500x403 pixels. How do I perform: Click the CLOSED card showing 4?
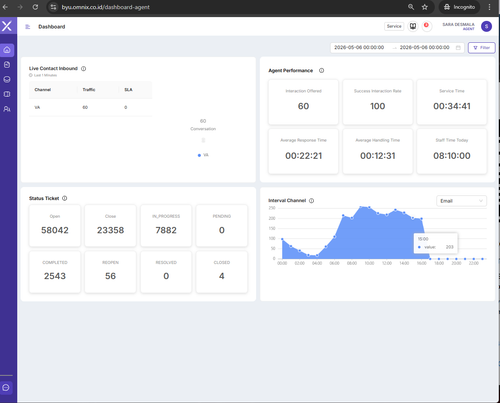click(x=222, y=272)
